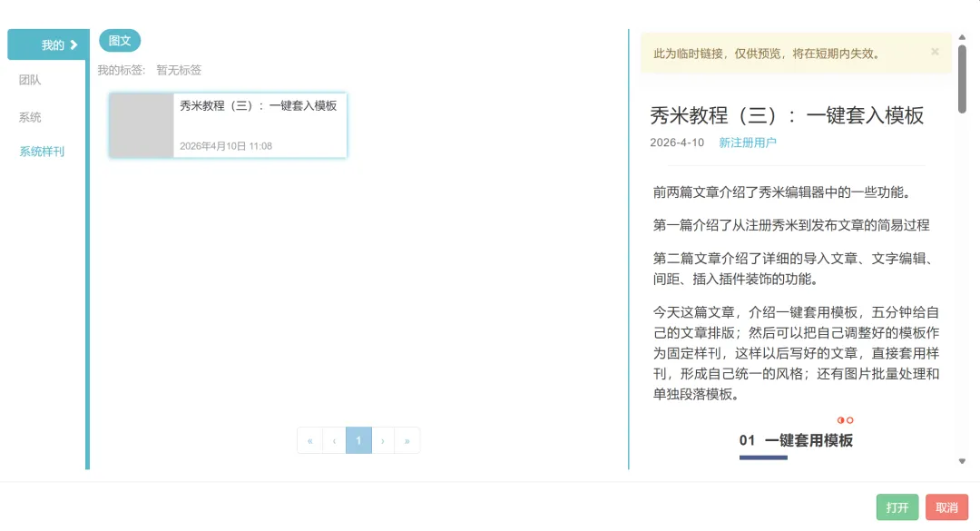Click paragraph starting 第一篇介绍了从注册秀米
Viewport: 980px width, 531px height.
pos(791,225)
